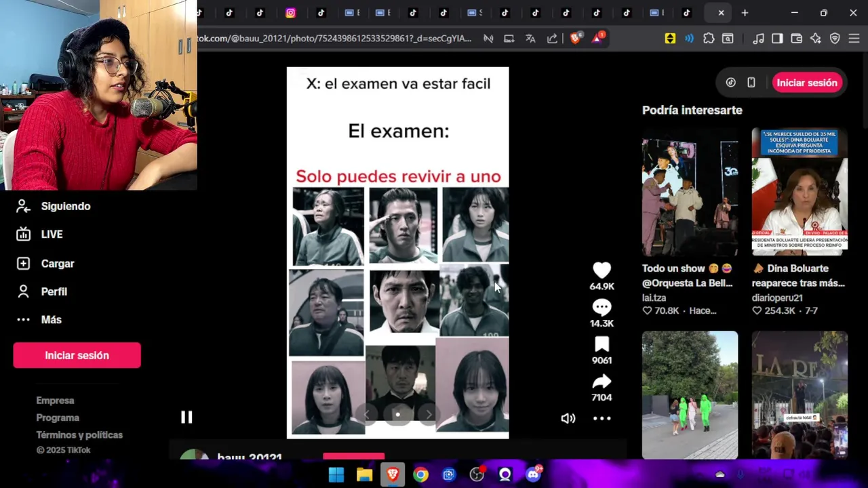The image size is (868, 488).
Task: Open the music note playlist icon
Action: coord(758,39)
